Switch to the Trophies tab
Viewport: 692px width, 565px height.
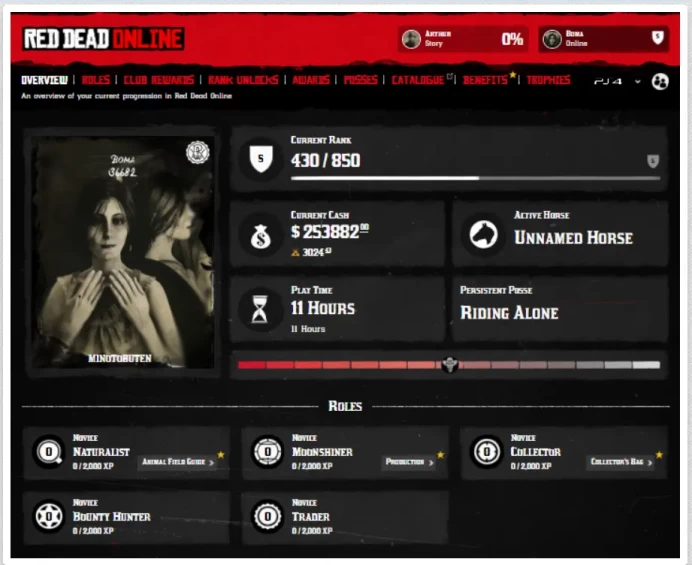548,80
